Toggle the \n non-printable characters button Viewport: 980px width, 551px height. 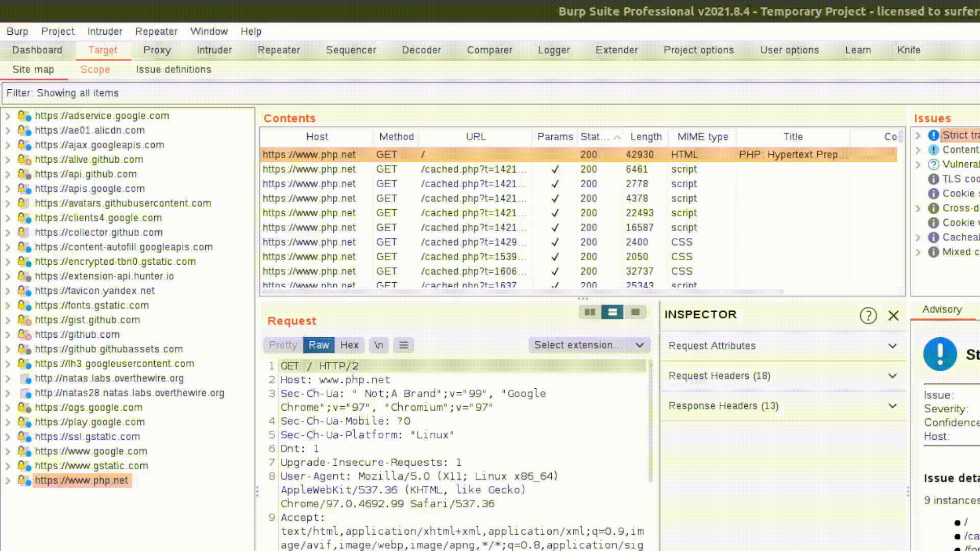pos(378,345)
